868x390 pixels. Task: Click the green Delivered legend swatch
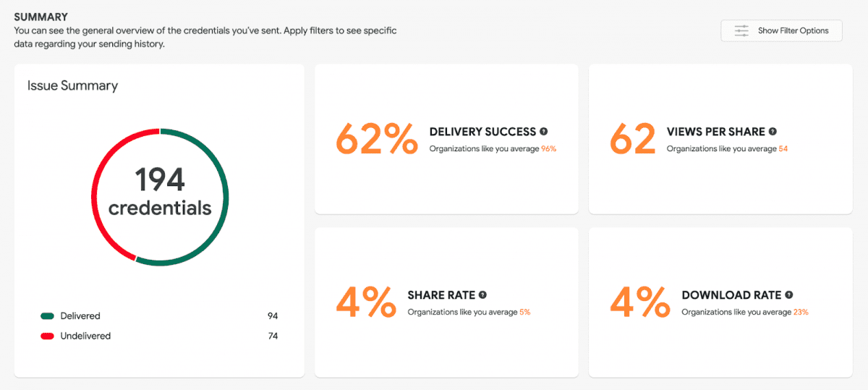[x=48, y=316]
